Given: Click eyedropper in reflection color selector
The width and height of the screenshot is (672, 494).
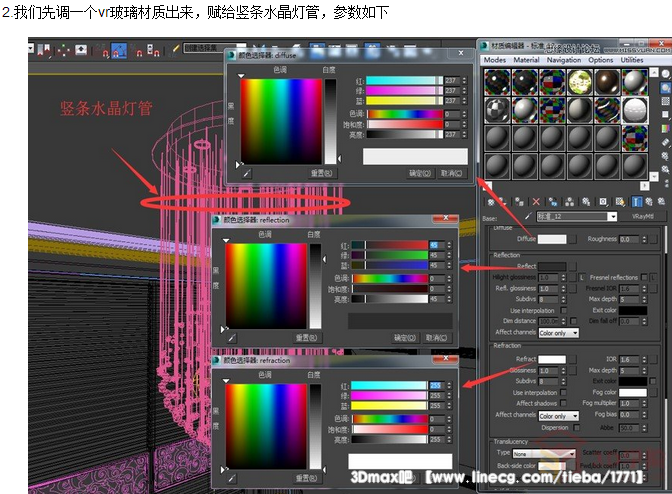Looking at the screenshot, I should [232, 338].
